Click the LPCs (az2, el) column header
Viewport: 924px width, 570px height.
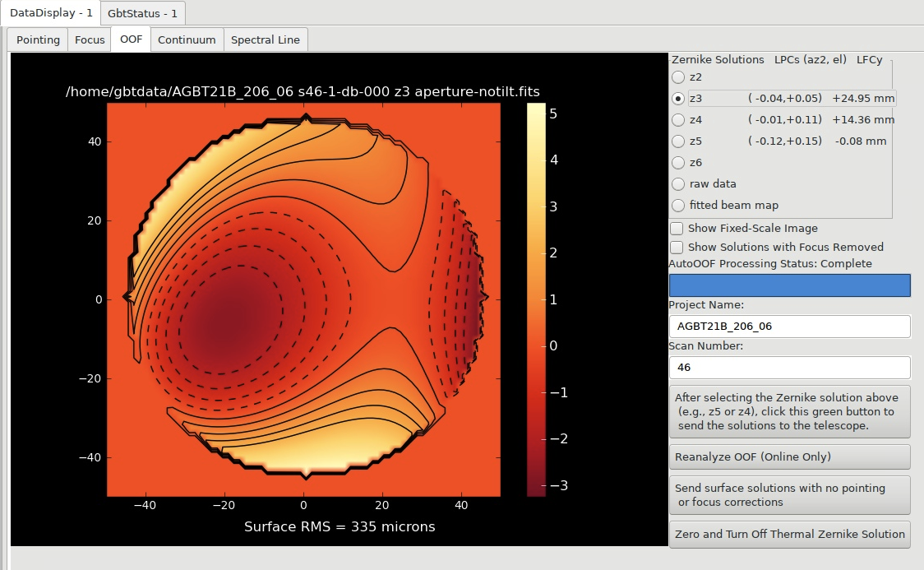coord(811,59)
